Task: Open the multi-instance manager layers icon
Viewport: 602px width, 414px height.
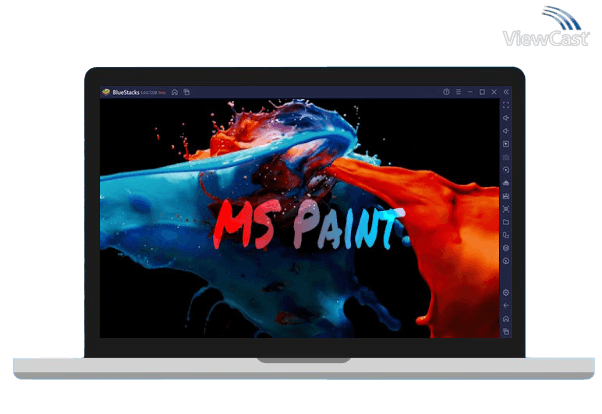Action: [506, 248]
